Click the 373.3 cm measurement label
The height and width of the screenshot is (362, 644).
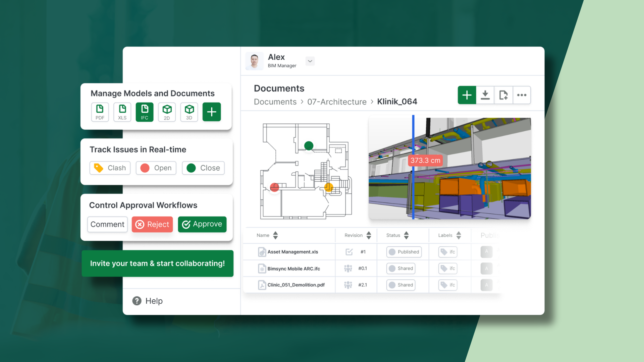pyautogui.click(x=425, y=161)
